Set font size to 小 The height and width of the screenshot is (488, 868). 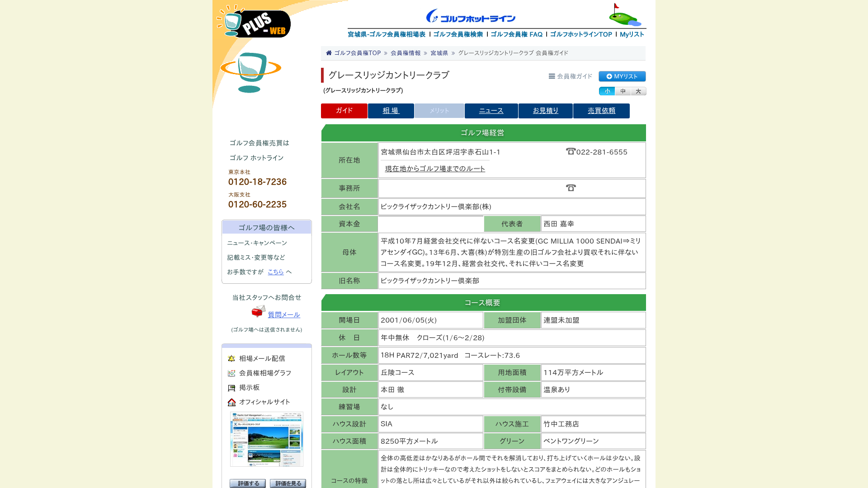pos(607,91)
